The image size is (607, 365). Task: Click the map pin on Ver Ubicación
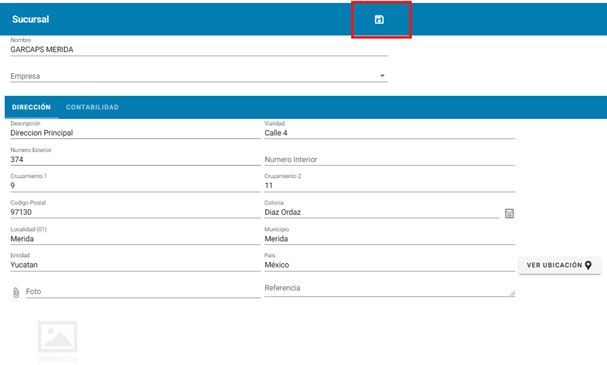pos(588,265)
